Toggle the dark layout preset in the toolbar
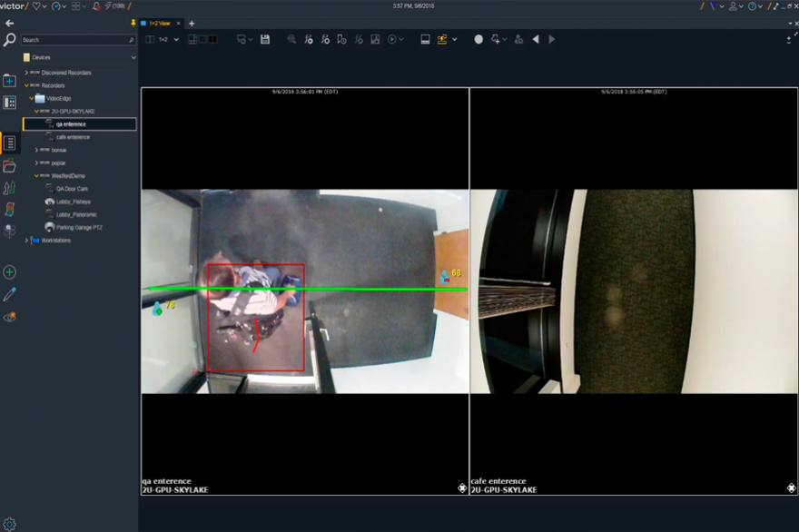The width and height of the screenshot is (799, 532). [212, 40]
